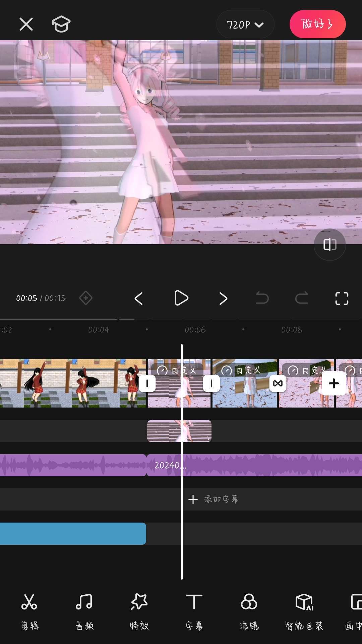The image size is (362, 644).
Task: Select the purple audio clip labeled 20240
Action: (254, 465)
